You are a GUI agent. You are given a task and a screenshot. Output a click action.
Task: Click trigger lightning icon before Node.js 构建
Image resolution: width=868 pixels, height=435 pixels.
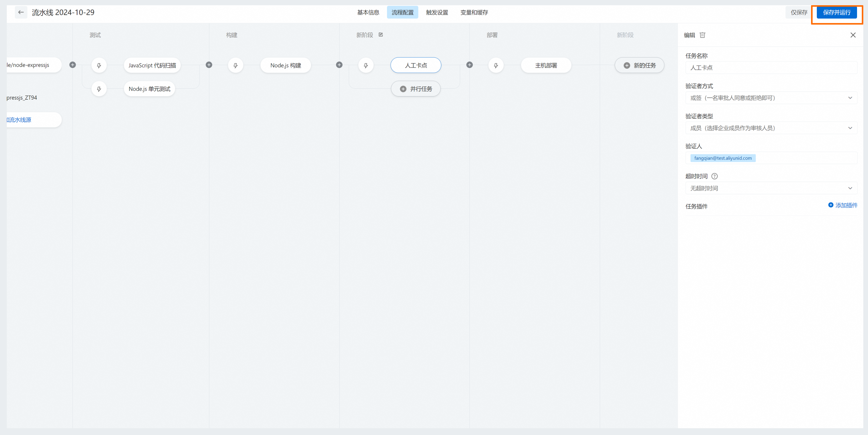[236, 65]
